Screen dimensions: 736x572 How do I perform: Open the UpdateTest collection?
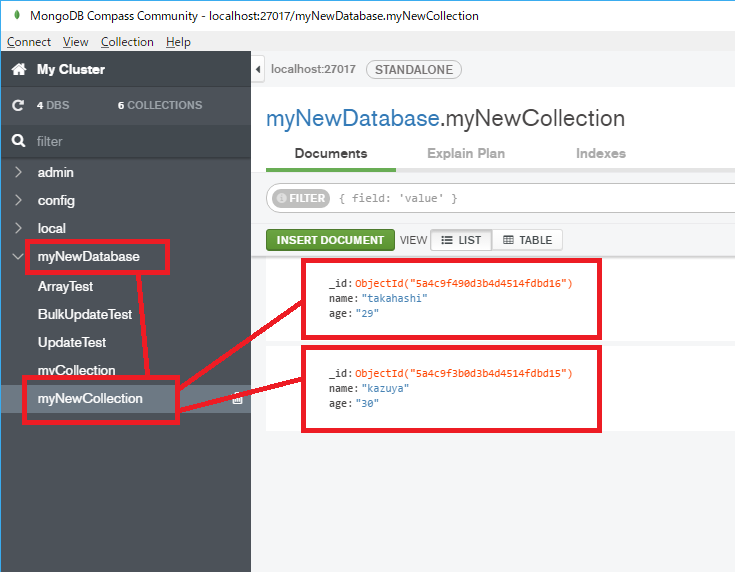click(x=72, y=343)
